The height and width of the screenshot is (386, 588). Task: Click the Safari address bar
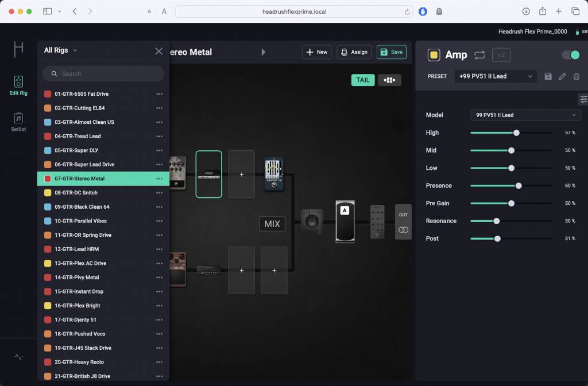[294, 11]
